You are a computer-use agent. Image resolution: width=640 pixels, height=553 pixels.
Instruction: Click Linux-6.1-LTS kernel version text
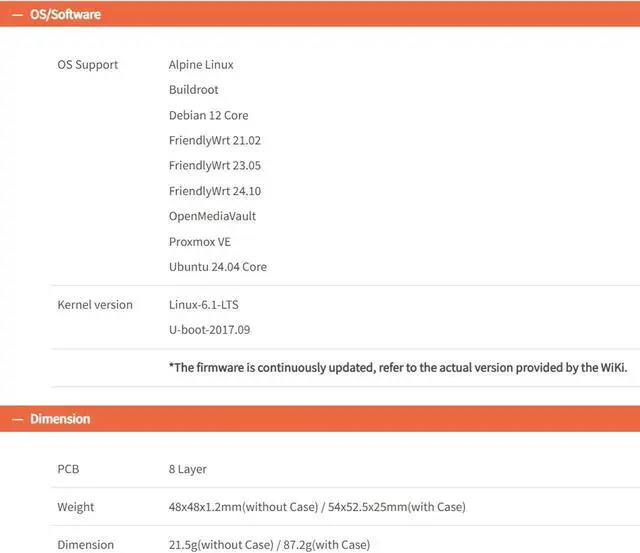[x=204, y=305]
